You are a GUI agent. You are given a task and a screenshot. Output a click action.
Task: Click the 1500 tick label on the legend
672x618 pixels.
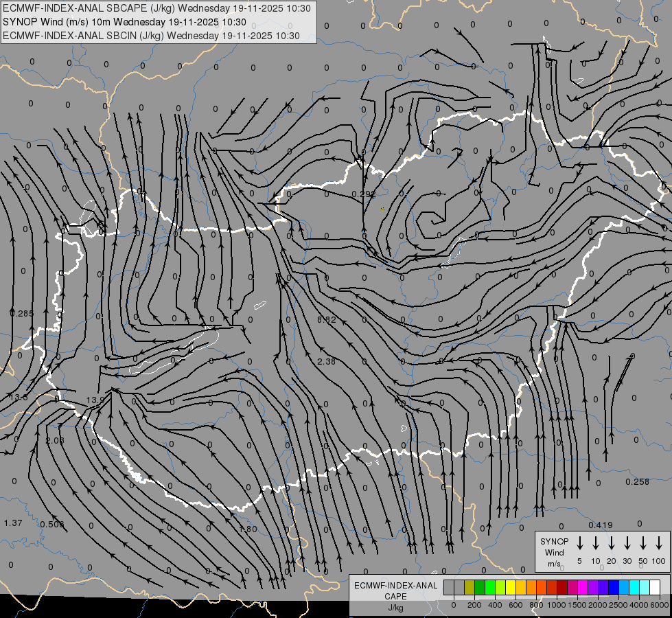click(x=577, y=605)
